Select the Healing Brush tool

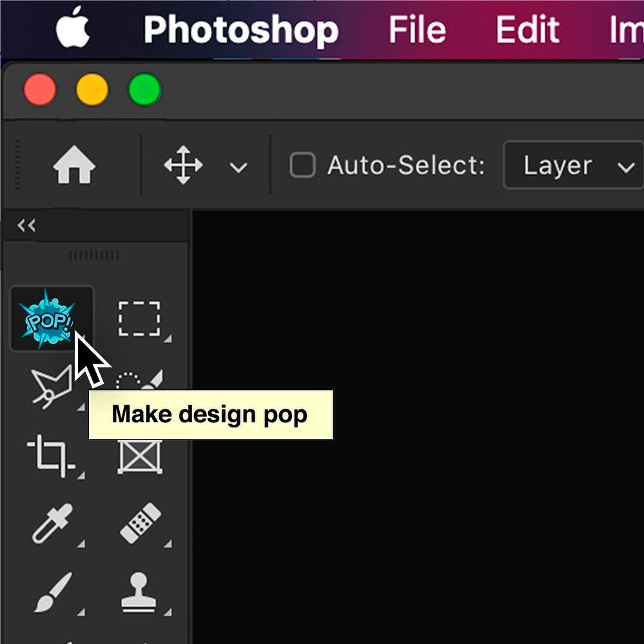coord(141,523)
